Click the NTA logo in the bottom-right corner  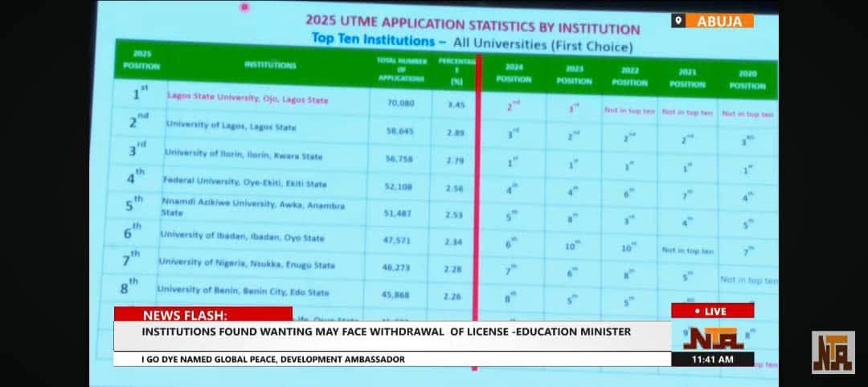pos(833,352)
